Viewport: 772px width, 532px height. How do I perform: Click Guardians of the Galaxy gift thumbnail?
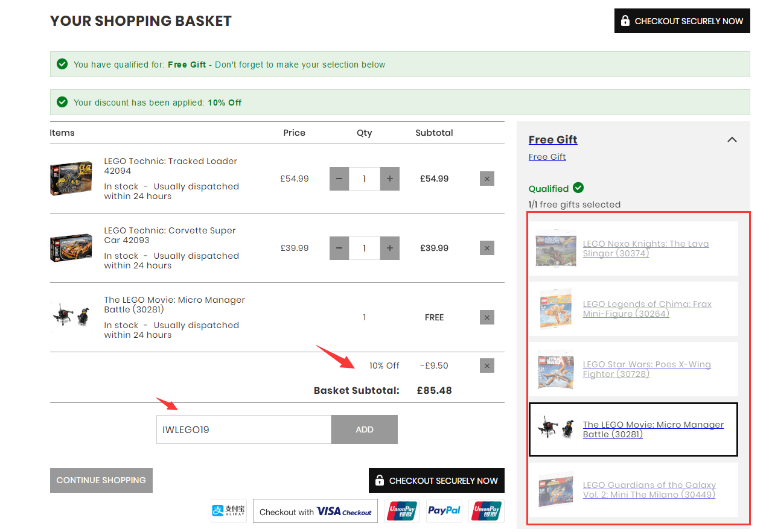coord(556,490)
